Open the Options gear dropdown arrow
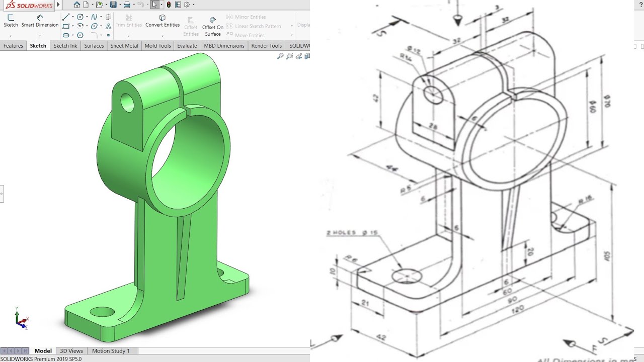This screenshot has width=644, height=362. [x=193, y=5]
